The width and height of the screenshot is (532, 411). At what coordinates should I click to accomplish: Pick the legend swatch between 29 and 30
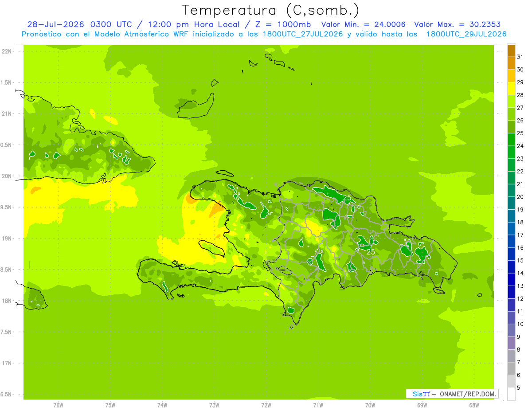pyautogui.click(x=511, y=76)
